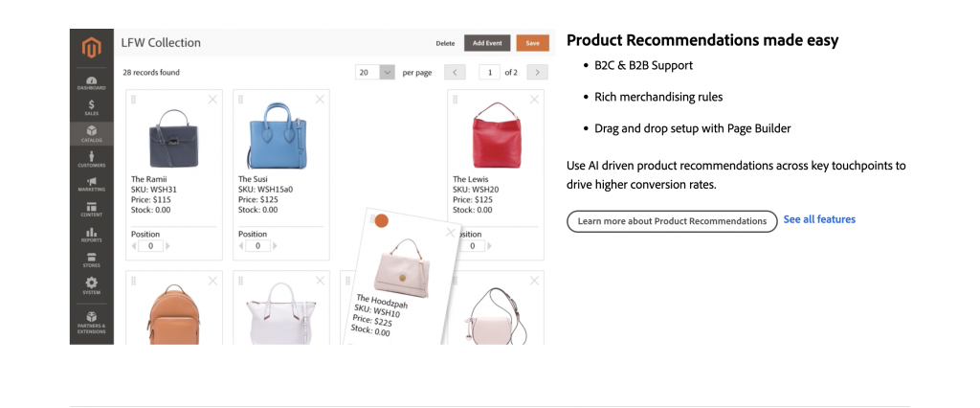Click Learn more about Product Recommendations
The image size is (980, 408).
672,221
